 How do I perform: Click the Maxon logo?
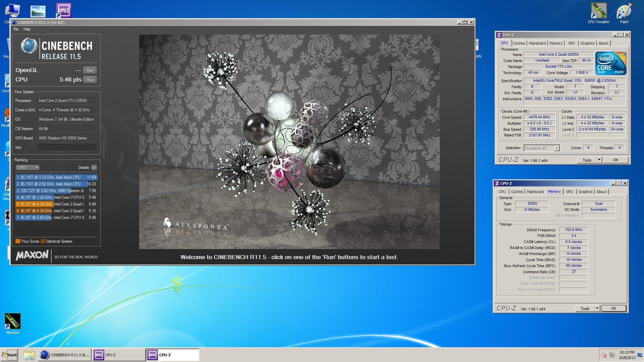[x=32, y=255]
